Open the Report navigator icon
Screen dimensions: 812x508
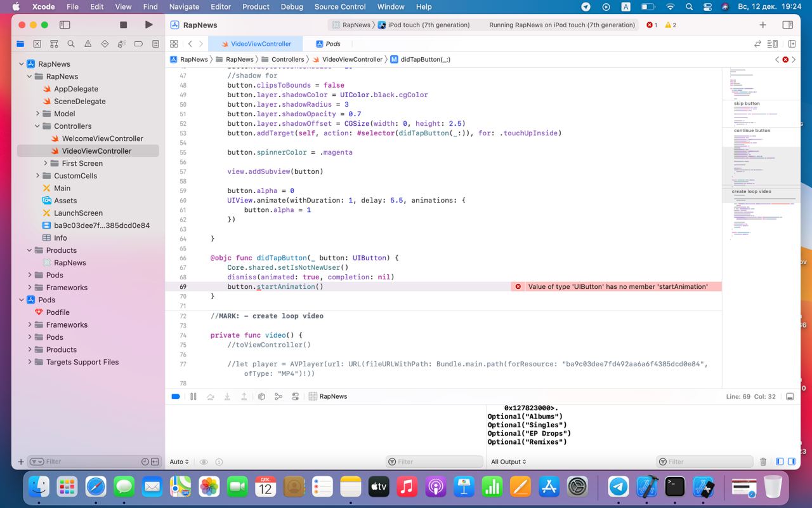(155, 44)
